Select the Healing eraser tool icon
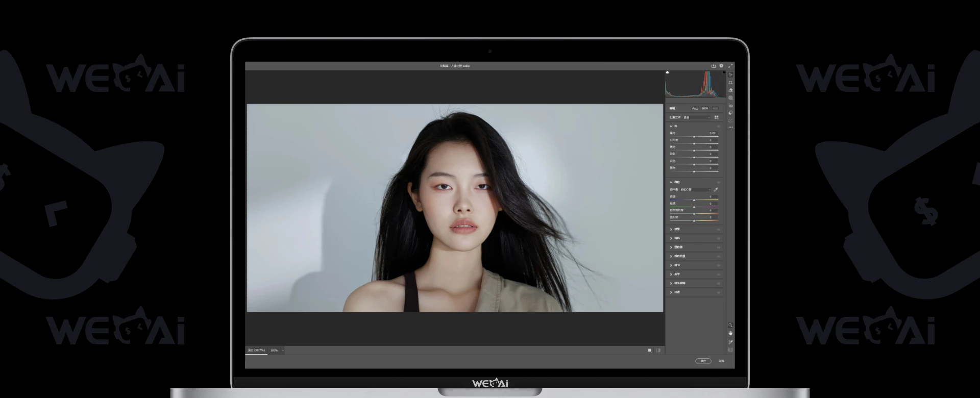980x398 pixels. point(730,90)
